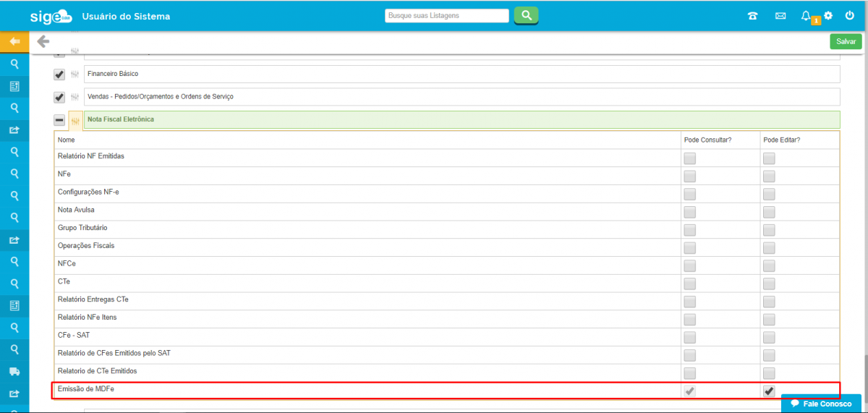Enable Pode Consultar for CTe
The image size is (868, 413).
(x=690, y=284)
